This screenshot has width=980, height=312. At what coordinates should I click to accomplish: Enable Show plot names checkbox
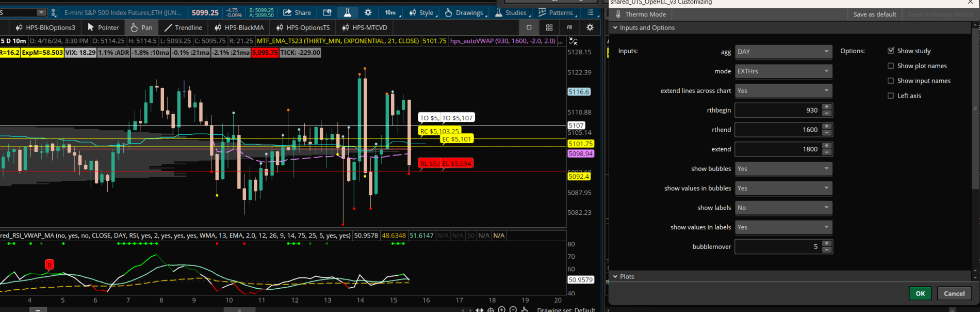[x=891, y=66]
